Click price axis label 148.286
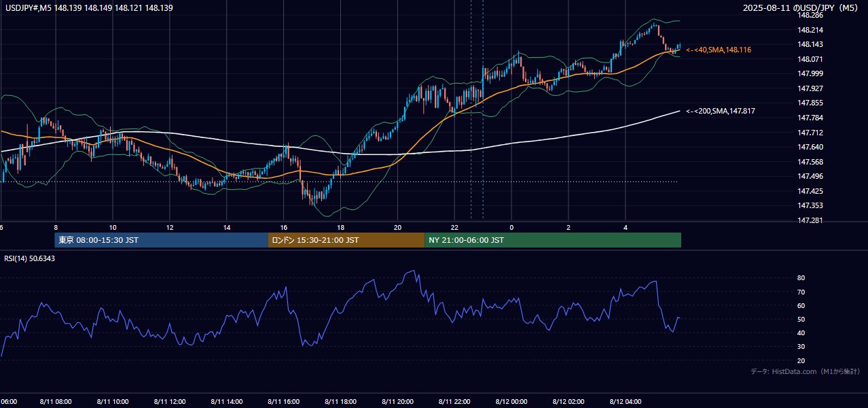The image size is (868, 408). click(x=810, y=15)
